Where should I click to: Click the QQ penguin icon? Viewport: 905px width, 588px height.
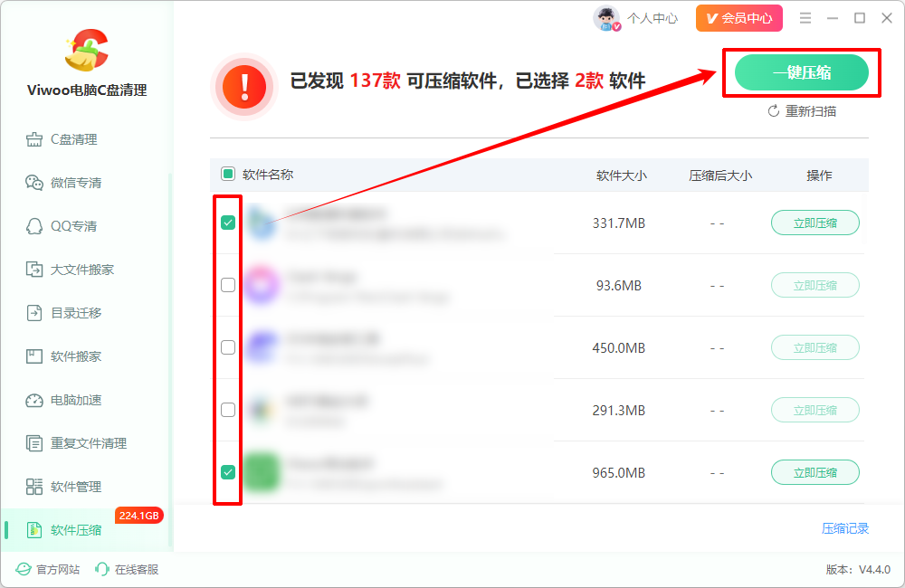(x=34, y=225)
